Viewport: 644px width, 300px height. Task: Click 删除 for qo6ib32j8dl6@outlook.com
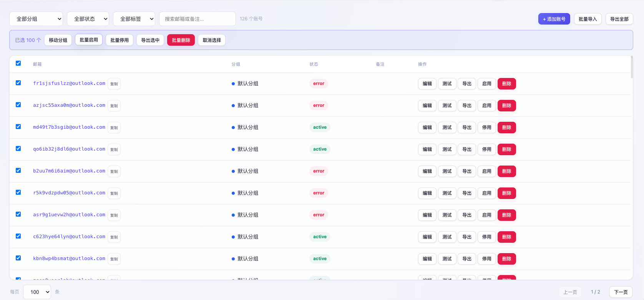pyautogui.click(x=507, y=149)
